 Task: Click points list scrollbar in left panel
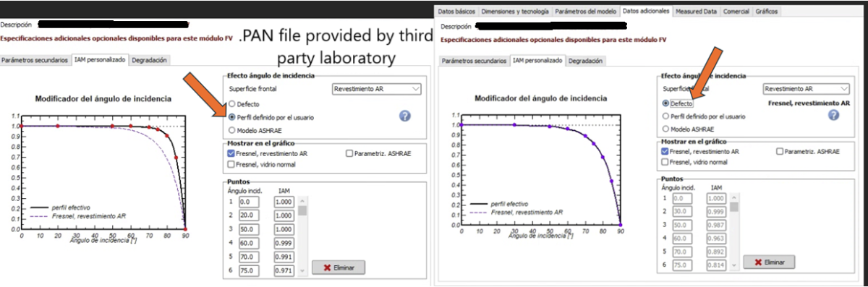coord(302,235)
